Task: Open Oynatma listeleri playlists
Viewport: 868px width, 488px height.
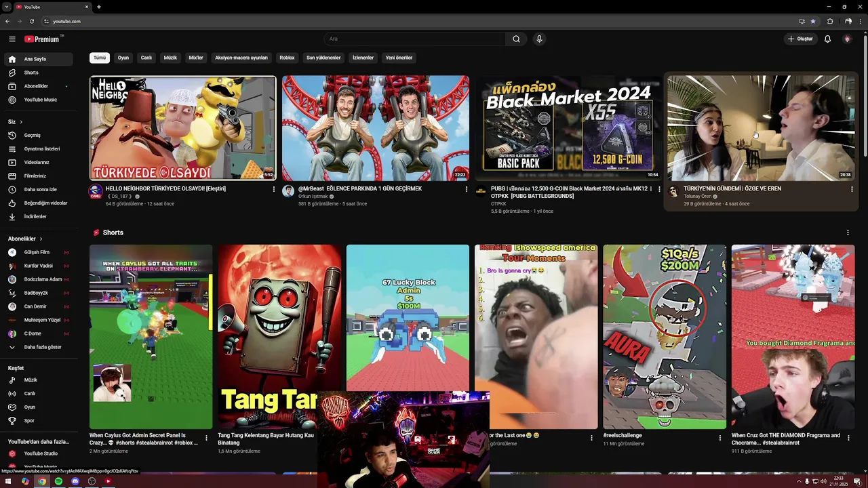Action: pyautogui.click(x=38, y=149)
